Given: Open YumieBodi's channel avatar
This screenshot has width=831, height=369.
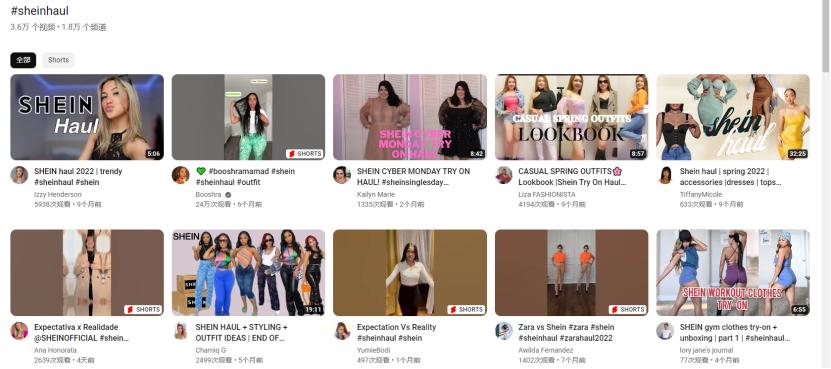Looking at the screenshot, I should [342, 331].
